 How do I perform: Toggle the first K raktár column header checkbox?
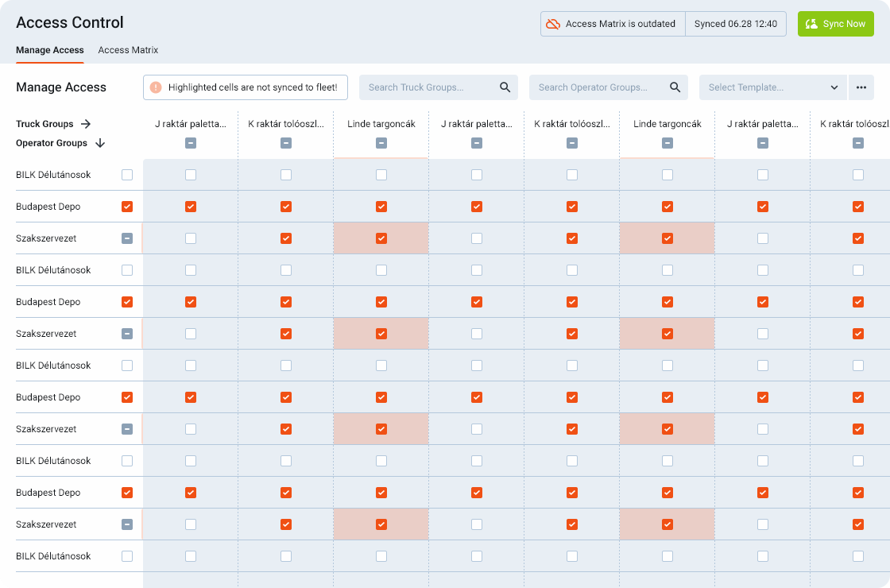[x=286, y=143]
